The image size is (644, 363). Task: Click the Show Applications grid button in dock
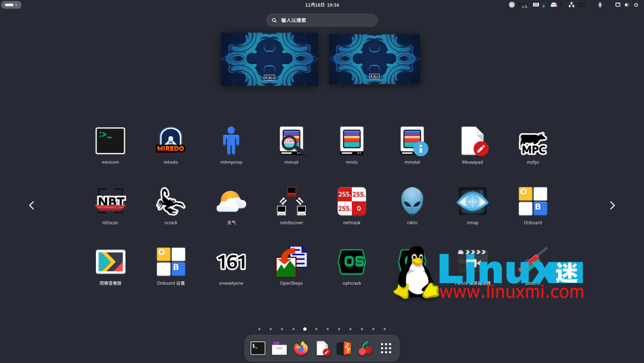tap(386, 348)
